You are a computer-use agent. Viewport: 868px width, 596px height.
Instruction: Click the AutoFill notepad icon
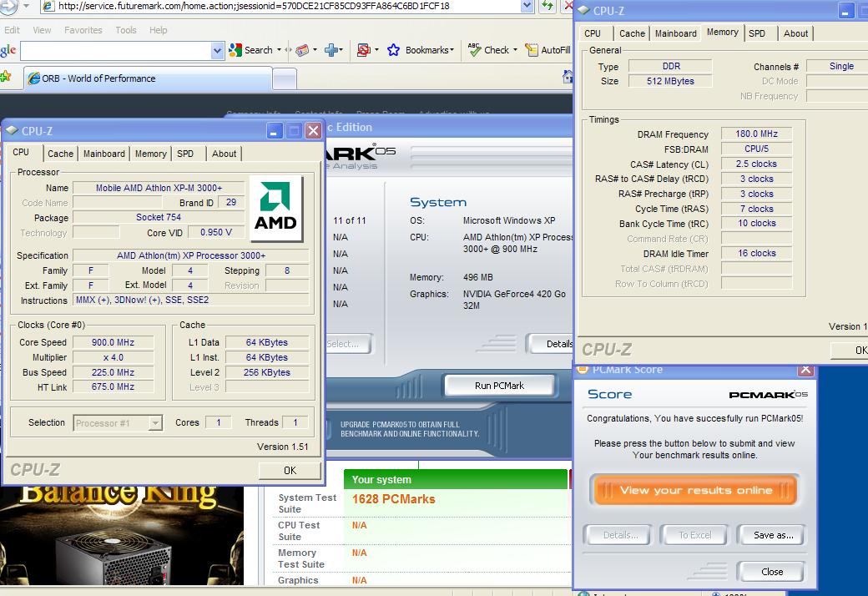(x=532, y=50)
